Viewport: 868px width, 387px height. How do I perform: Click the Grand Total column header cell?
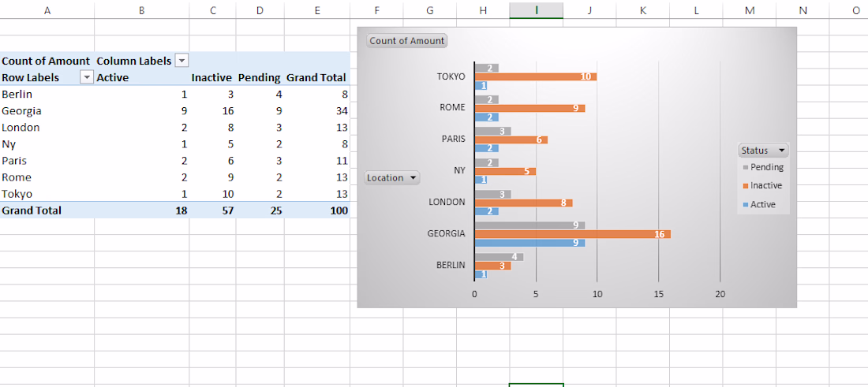(317, 77)
